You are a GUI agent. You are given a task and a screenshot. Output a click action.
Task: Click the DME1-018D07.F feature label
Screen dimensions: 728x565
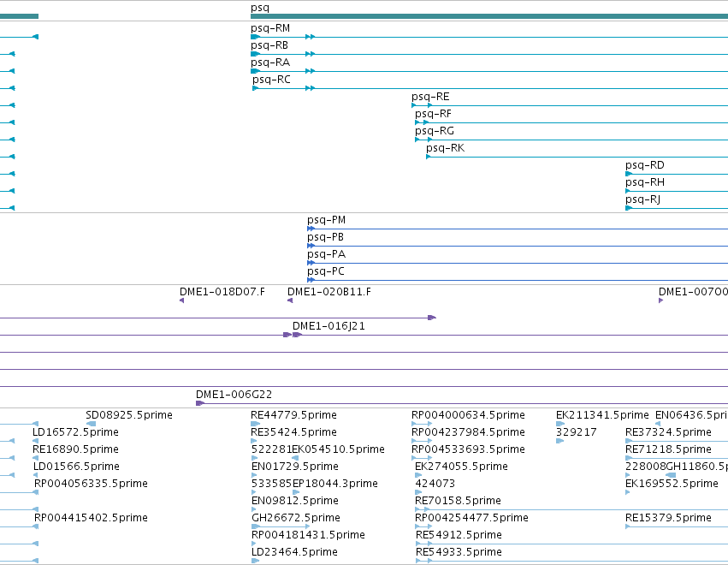(x=222, y=292)
